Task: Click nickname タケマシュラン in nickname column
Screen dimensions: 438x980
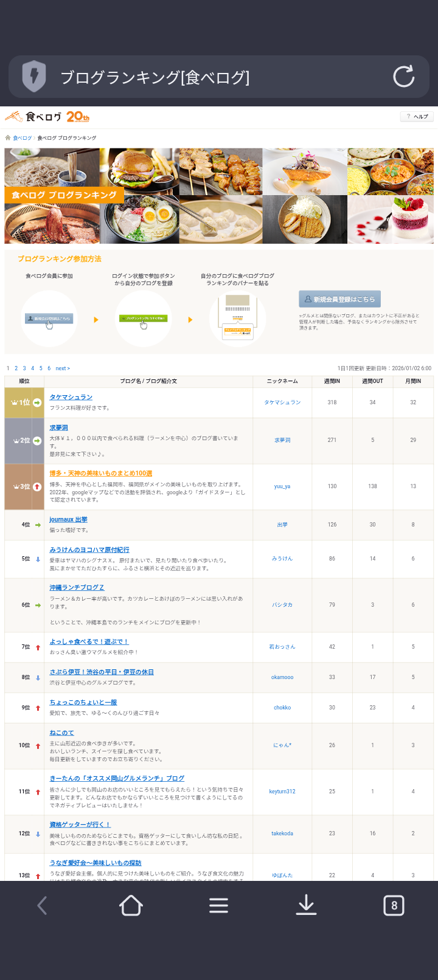Action: click(x=282, y=402)
